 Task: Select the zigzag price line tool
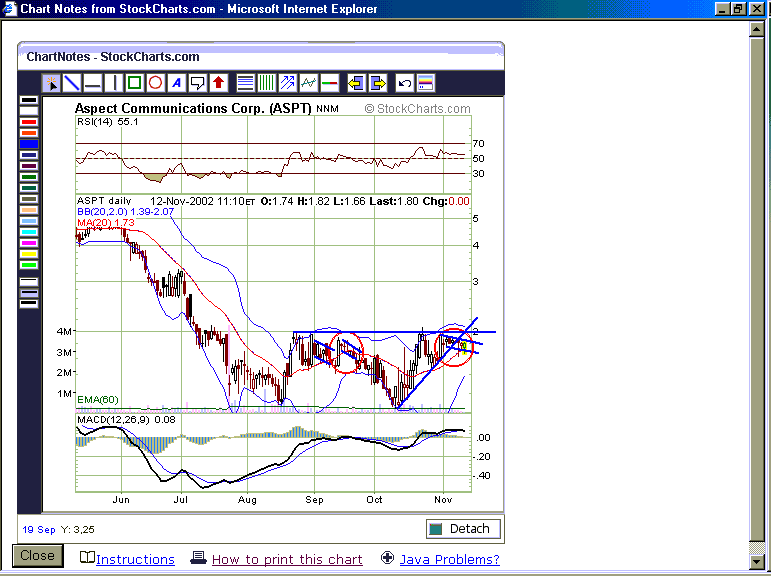pyautogui.click(x=308, y=83)
